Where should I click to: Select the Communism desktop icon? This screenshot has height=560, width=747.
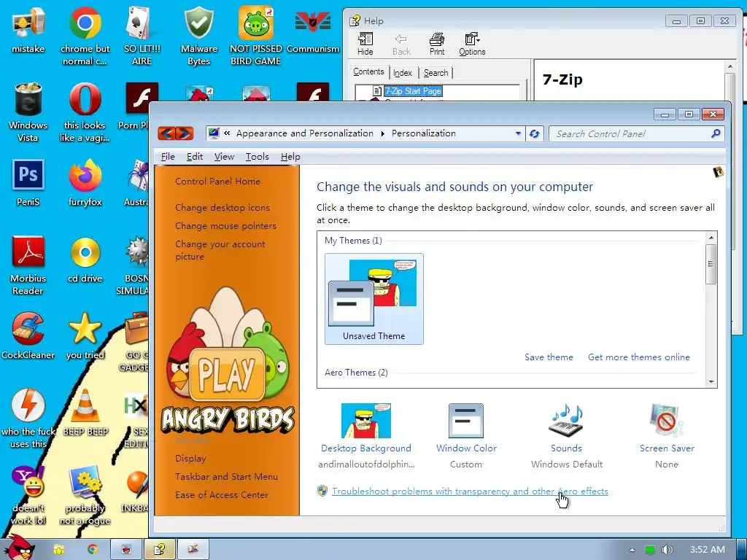[313, 30]
